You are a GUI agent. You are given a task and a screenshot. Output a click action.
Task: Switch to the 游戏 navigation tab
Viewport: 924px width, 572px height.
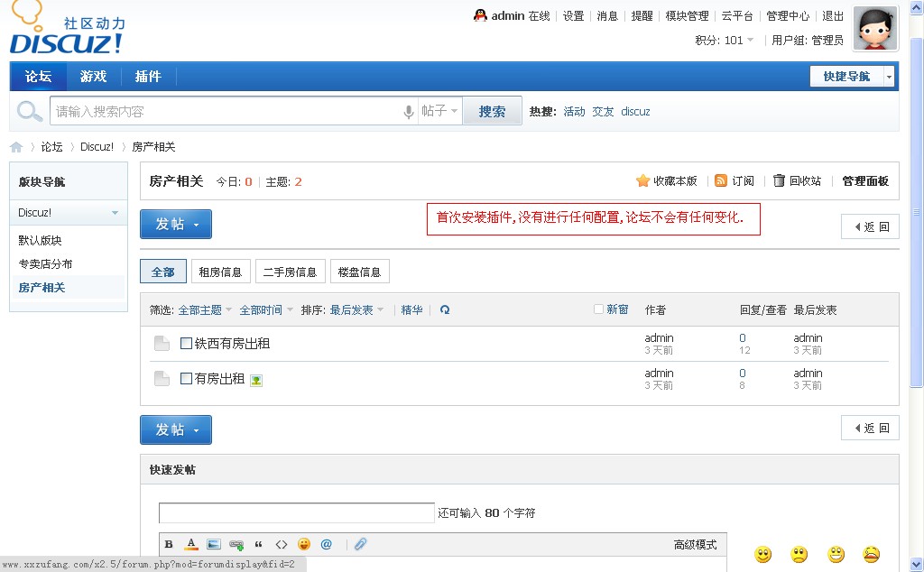93,77
